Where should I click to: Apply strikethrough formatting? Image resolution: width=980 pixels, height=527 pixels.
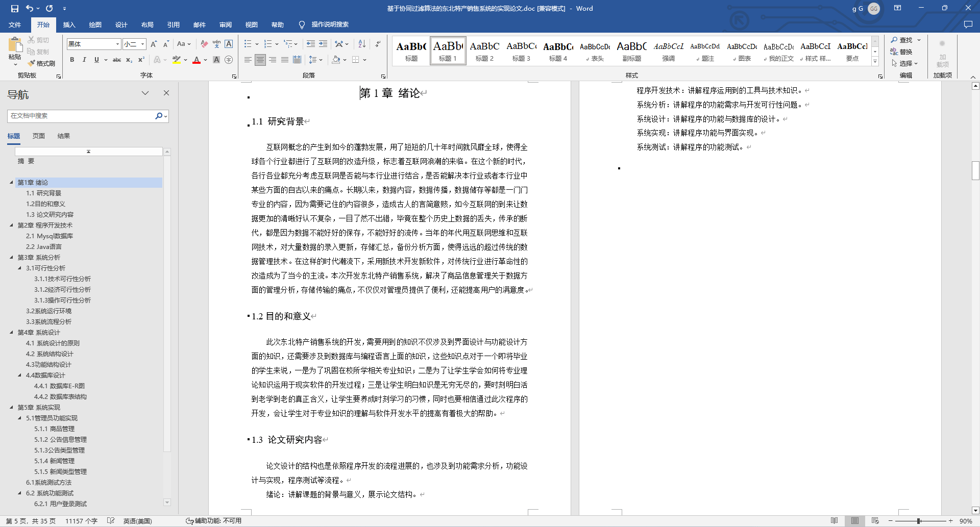[x=117, y=60]
